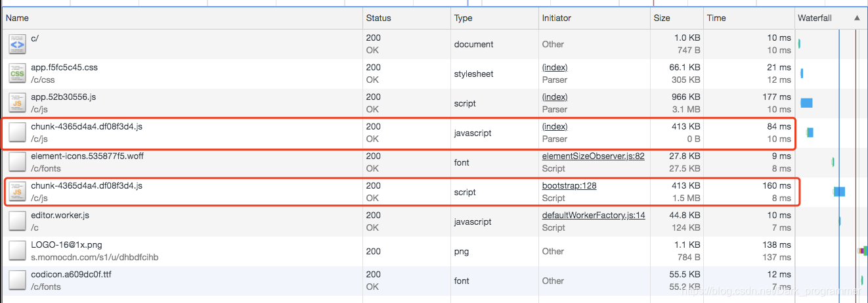Image resolution: width=868 pixels, height=303 pixels.
Task: Sort requests by Initiator column header
Action: coord(594,18)
